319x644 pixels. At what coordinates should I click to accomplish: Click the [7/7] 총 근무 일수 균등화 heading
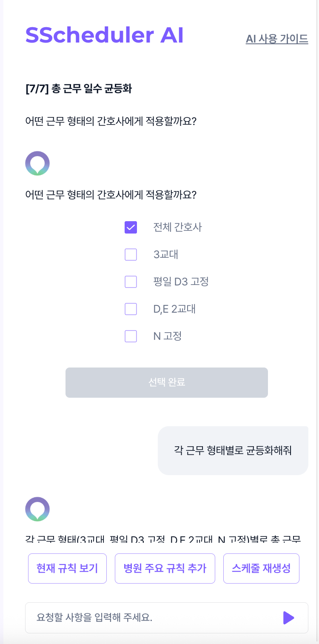click(x=79, y=89)
